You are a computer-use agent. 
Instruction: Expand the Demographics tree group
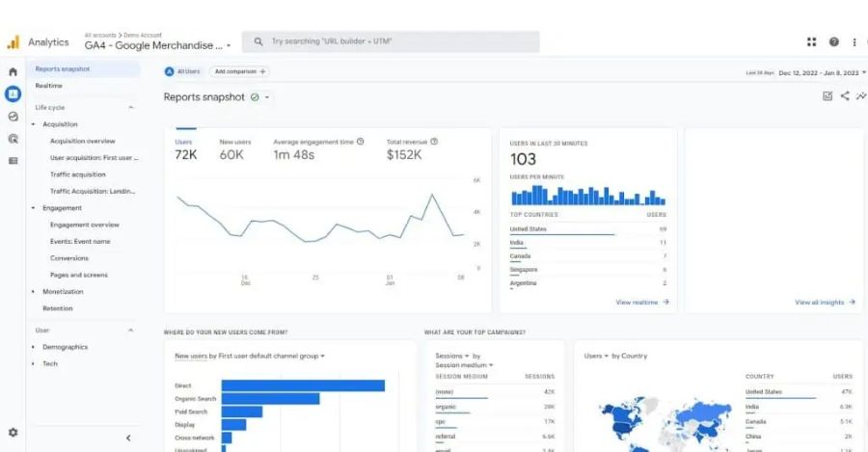[x=33, y=347]
